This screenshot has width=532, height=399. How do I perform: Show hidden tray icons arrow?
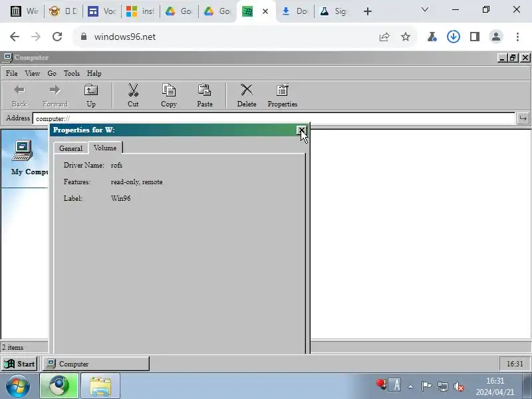click(x=410, y=386)
